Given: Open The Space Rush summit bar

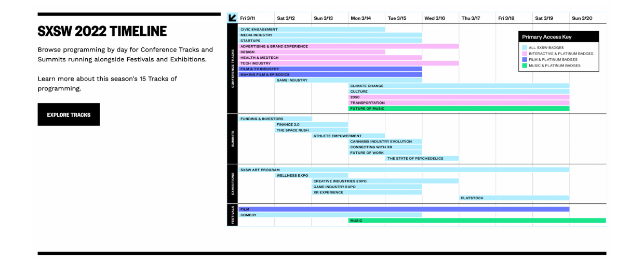Looking at the screenshot, I should coord(312,131).
